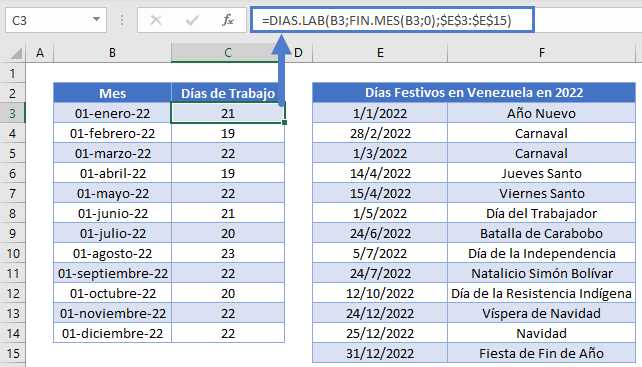Screen dimensions: 642x367
Task: Click the fill handle of cell C3
Action: [284, 122]
